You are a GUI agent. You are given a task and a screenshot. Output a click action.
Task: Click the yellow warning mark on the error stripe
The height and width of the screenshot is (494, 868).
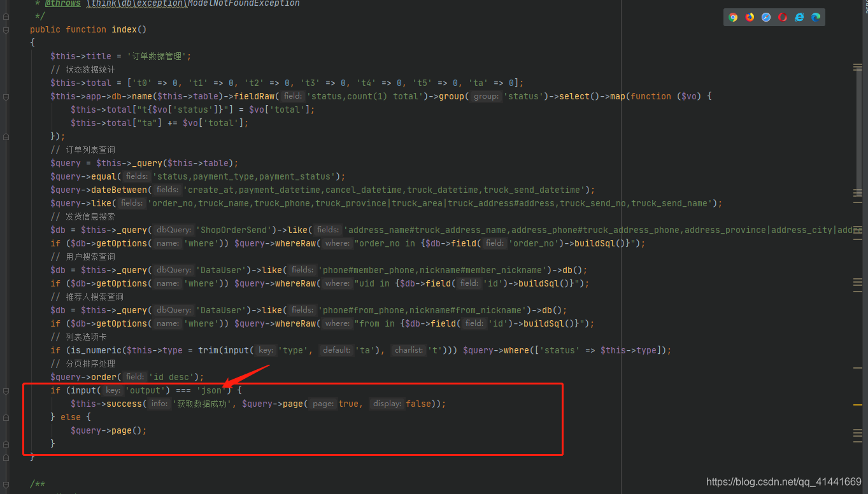pos(857,404)
